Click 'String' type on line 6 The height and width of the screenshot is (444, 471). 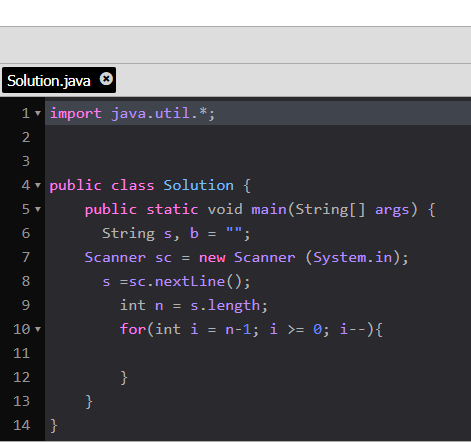128,233
